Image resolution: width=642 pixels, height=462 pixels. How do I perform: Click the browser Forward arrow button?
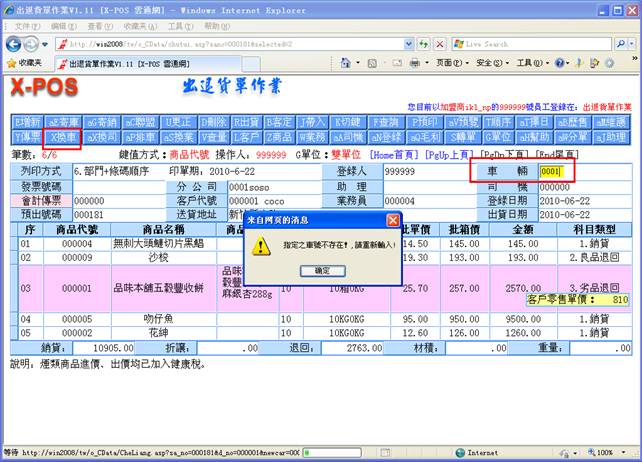click(33, 44)
